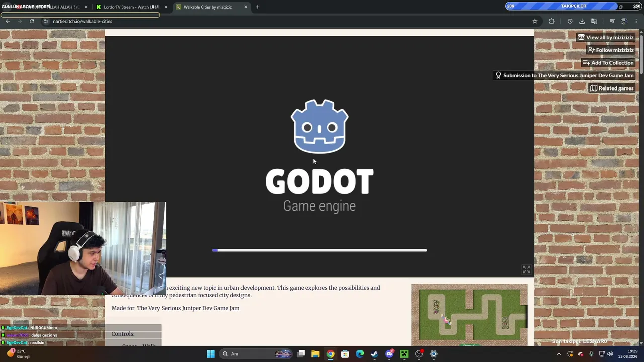Open the browser extensions puzzle icon
Screen dimensions: 644x362
(552, 21)
